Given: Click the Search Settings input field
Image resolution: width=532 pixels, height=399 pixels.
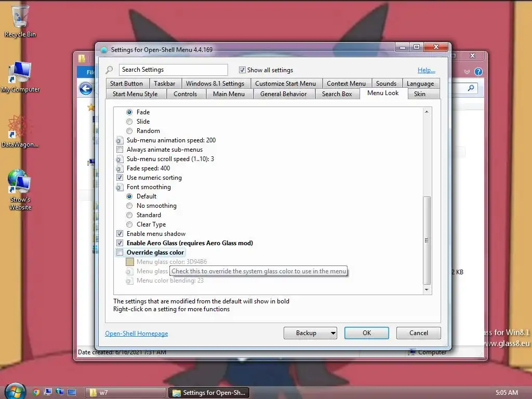Looking at the screenshot, I should coord(174,70).
